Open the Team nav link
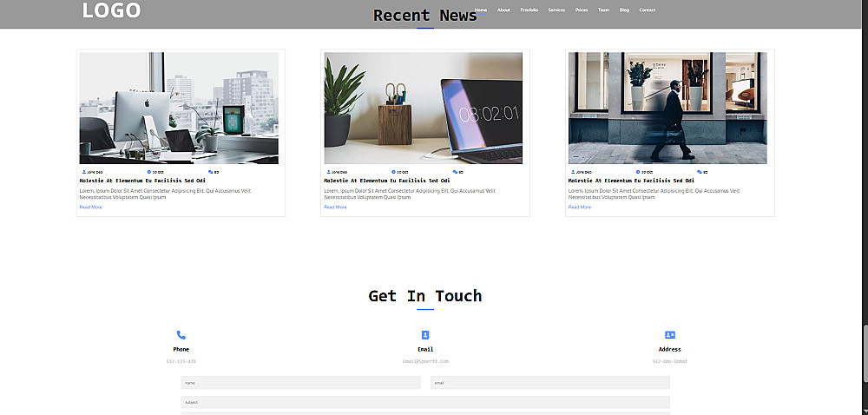Screen dimensions: 868x415 (603, 10)
